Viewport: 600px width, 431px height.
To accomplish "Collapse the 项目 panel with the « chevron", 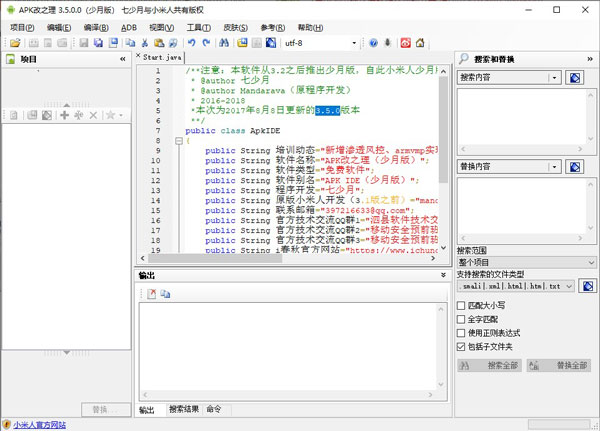I will tap(122, 59).
